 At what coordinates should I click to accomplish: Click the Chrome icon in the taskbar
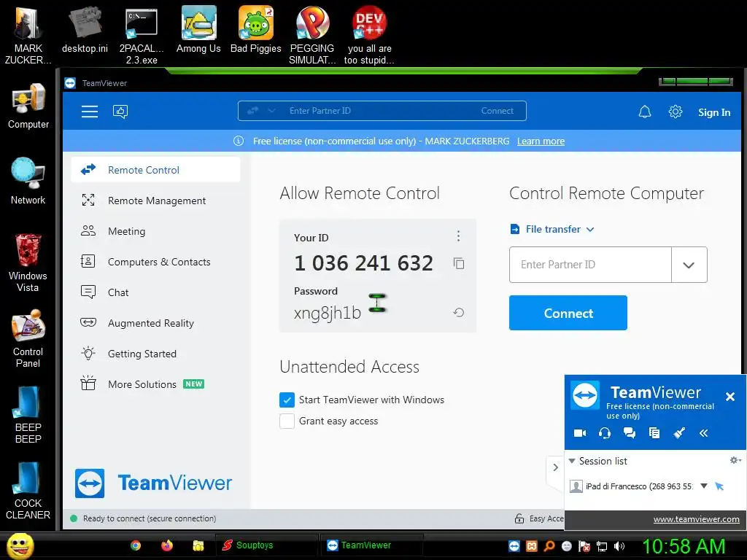tap(136, 545)
